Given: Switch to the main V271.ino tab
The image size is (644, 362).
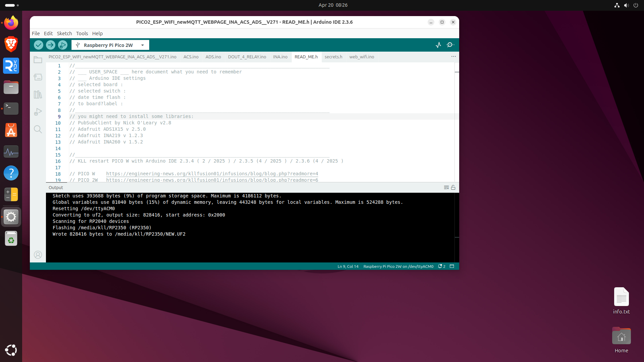Looking at the screenshot, I should click(x=112, y=57).
